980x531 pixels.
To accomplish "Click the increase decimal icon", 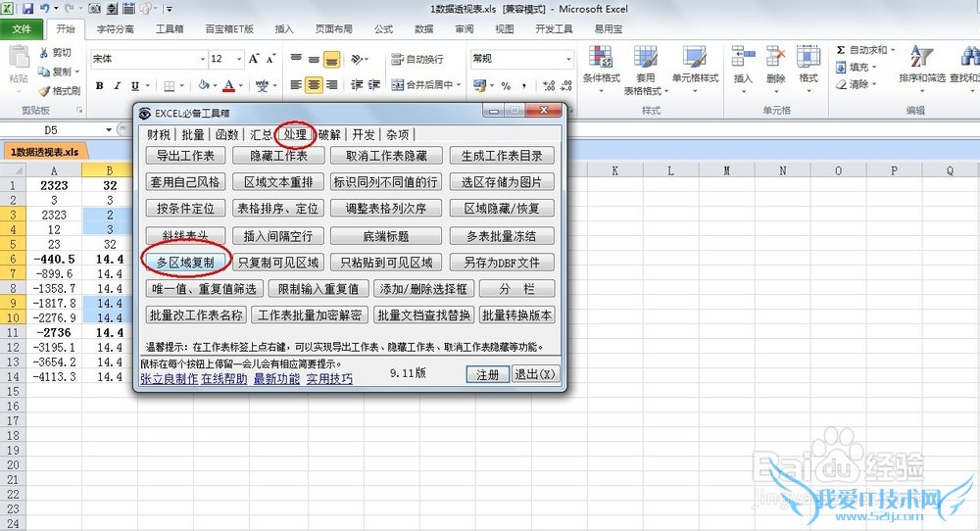I will (x=548, y=85).
